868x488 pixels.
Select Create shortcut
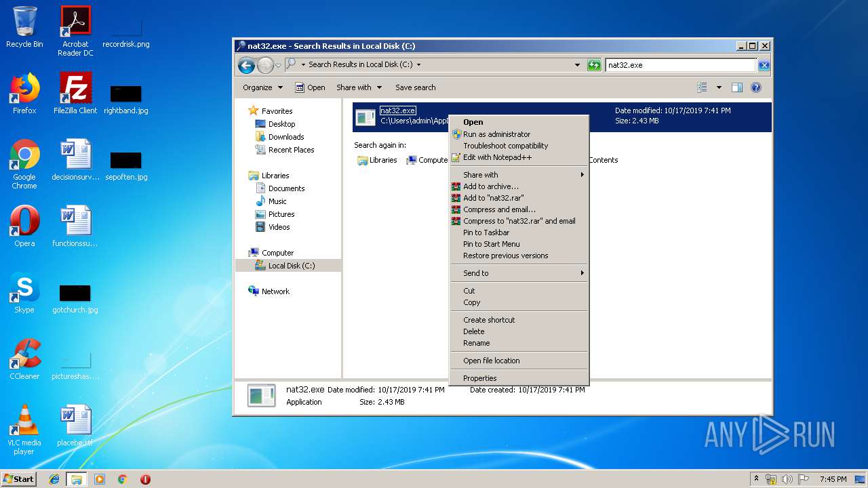point(519,320)
